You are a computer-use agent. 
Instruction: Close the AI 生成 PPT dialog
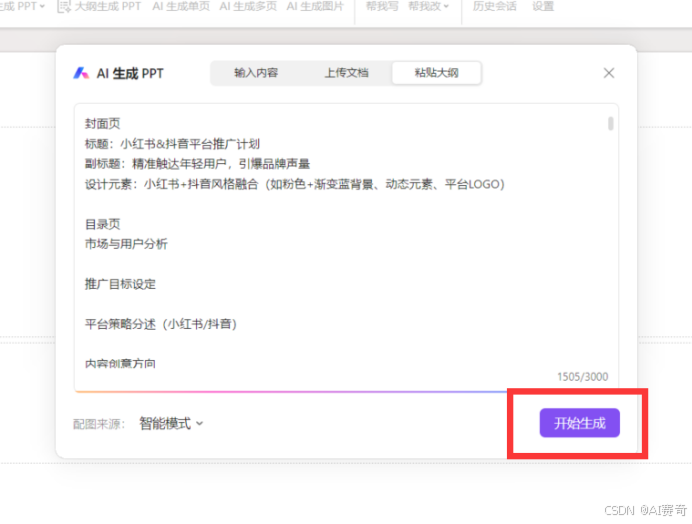click(609, 73)
